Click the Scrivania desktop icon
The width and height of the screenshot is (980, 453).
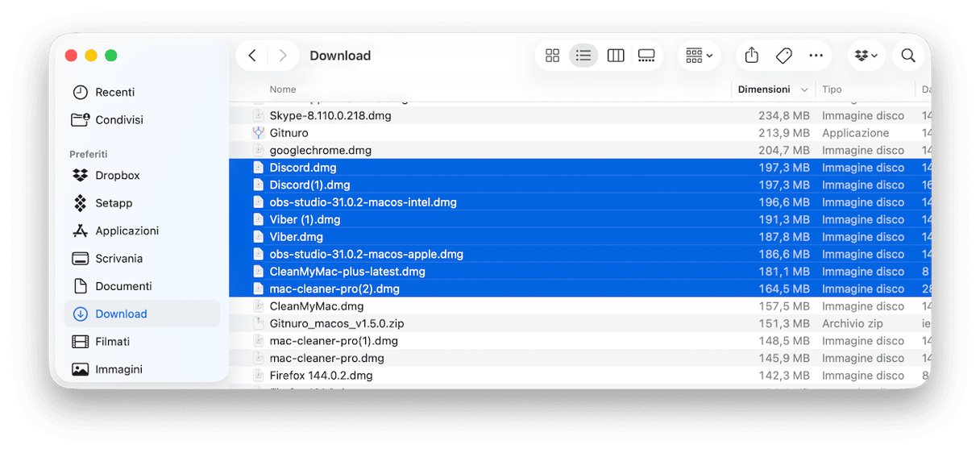click(x=80, y=259)
